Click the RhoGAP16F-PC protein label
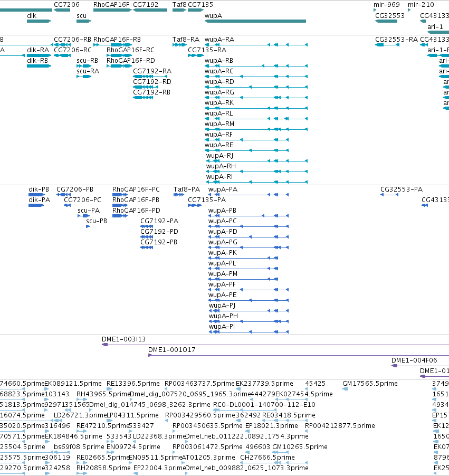 [x=136, y=189]
